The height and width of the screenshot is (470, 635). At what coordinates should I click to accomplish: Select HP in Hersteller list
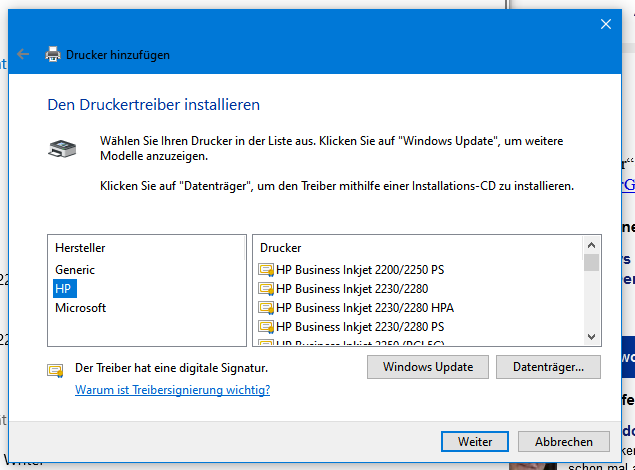tap(65, 289)
